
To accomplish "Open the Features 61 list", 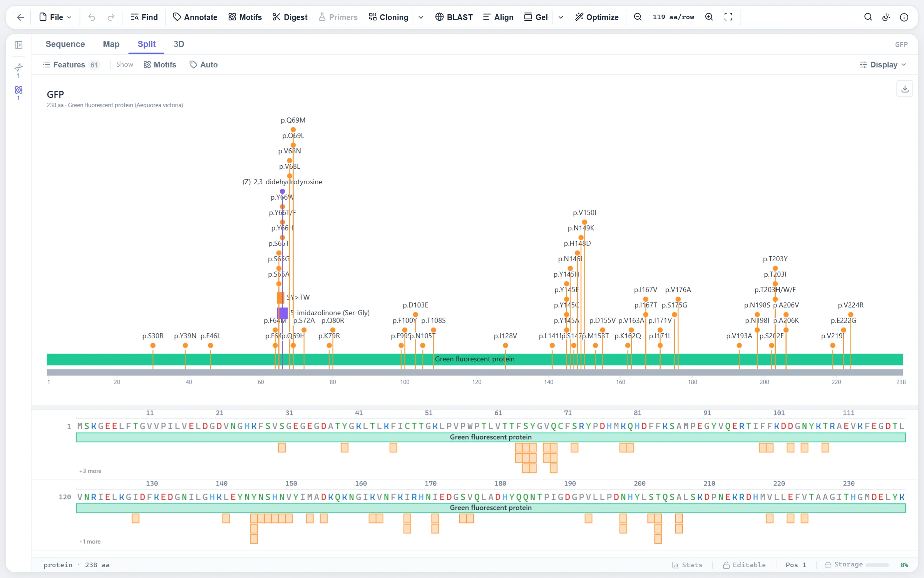I will pos(71,65).
